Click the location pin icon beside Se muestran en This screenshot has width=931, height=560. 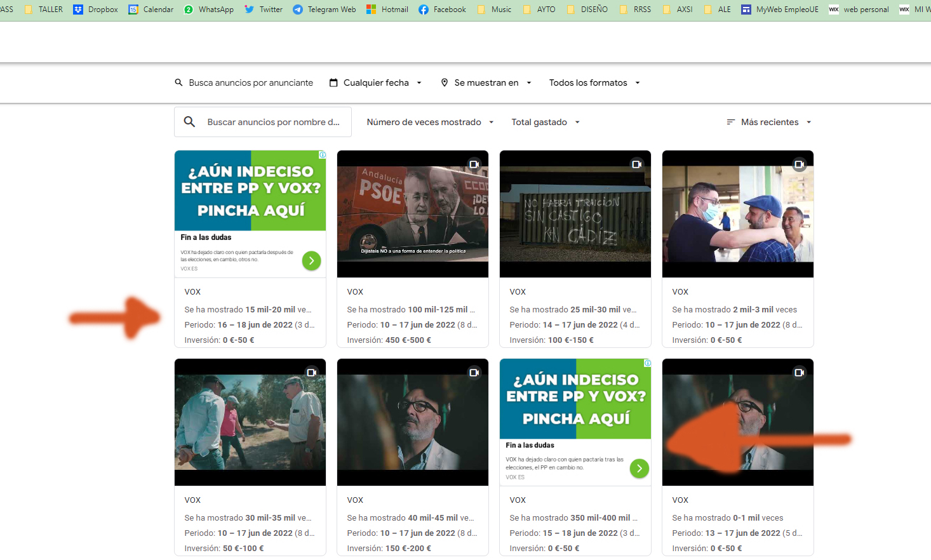pos(445,83)
